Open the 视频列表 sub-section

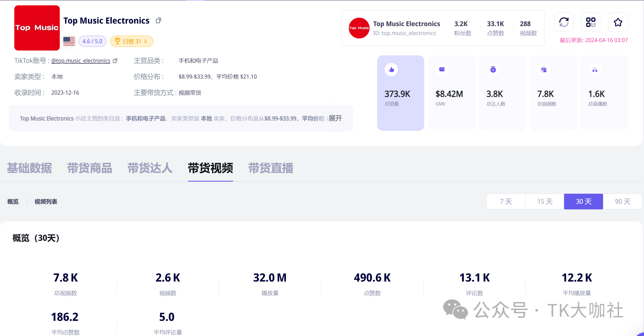point(46,202)
